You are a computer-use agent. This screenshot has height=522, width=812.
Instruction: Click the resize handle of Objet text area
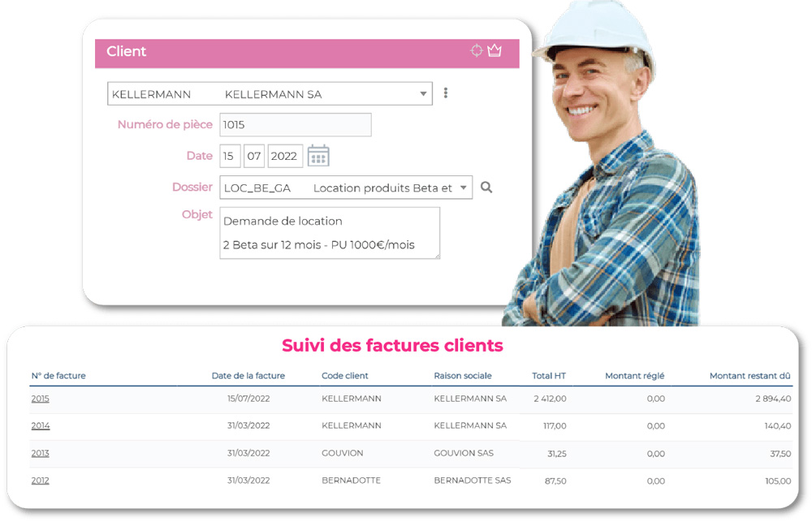click(437, 256)
